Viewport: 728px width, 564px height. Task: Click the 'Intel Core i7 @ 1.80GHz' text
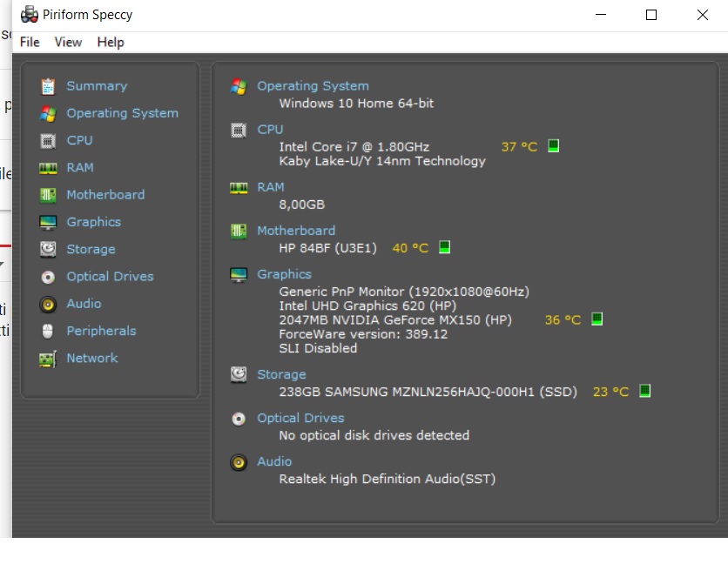[x=354, y=147]
